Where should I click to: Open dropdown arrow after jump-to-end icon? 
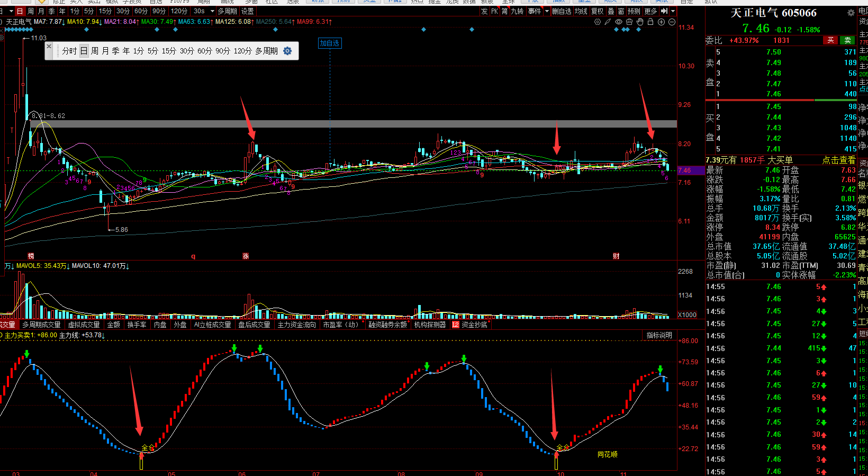[x=673, y=11]
